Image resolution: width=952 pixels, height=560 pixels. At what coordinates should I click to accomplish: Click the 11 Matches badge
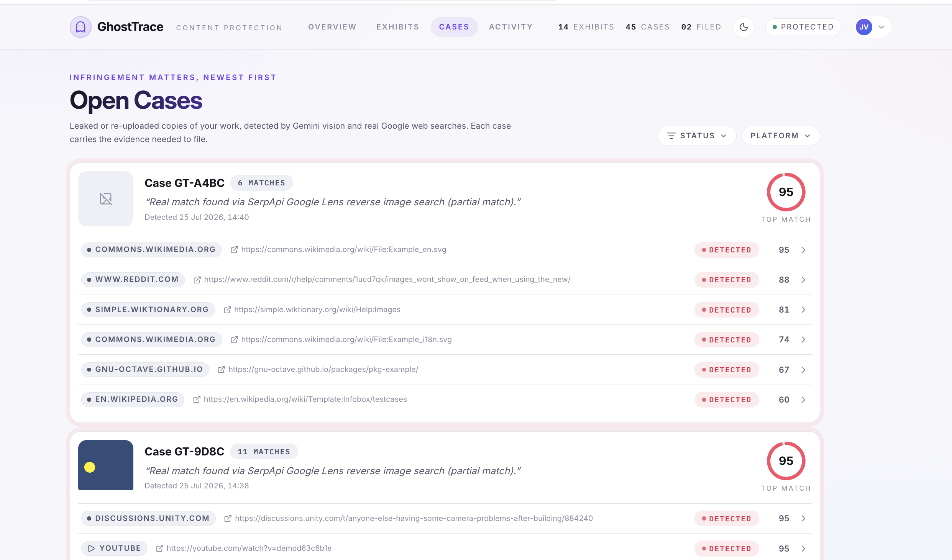click(264, 452)
